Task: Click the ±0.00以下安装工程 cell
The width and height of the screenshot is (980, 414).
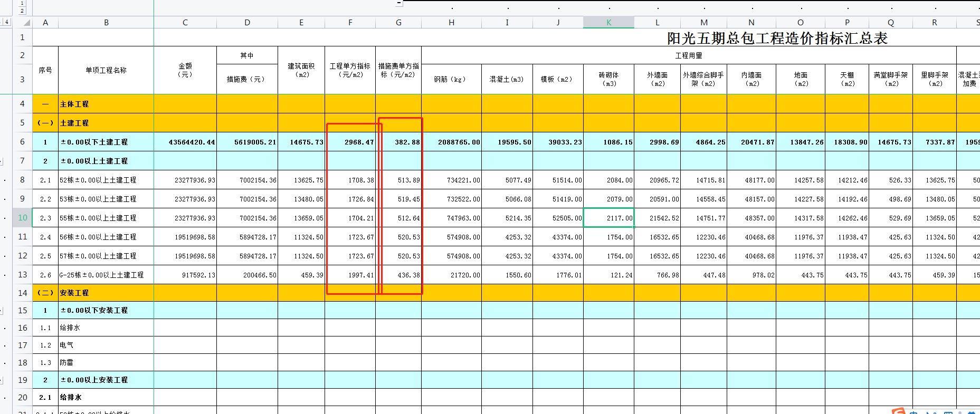Action: (x=106, y=310)
